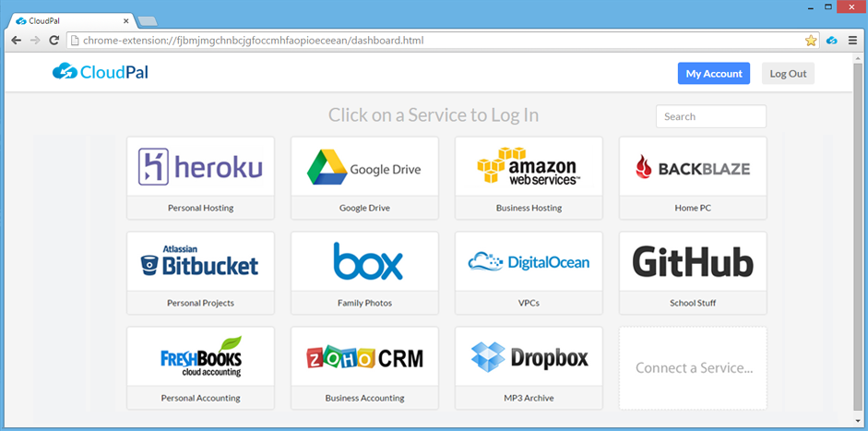Click the Personal Hosting label
Viewport: 868px width, 431px height.
click(x=200, y=208)
